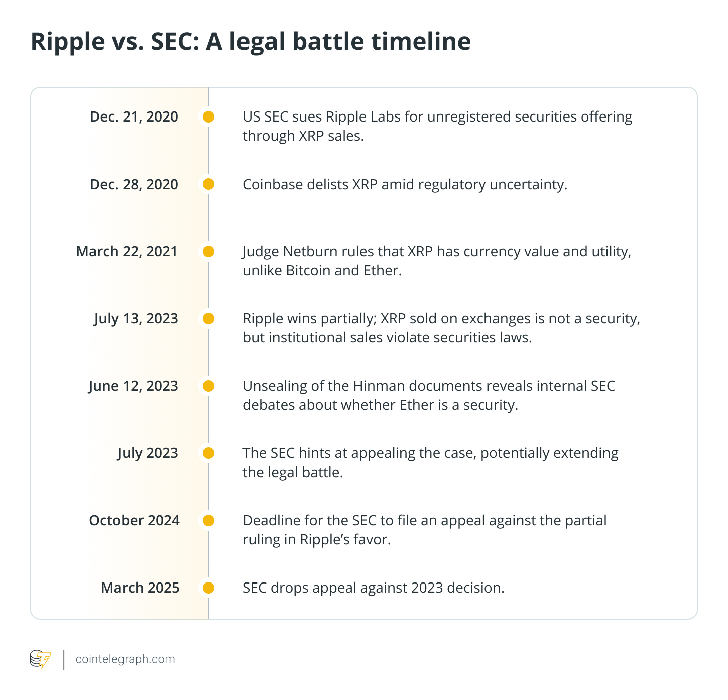Click the 'March 2025' date label

[x=140, y=588]
